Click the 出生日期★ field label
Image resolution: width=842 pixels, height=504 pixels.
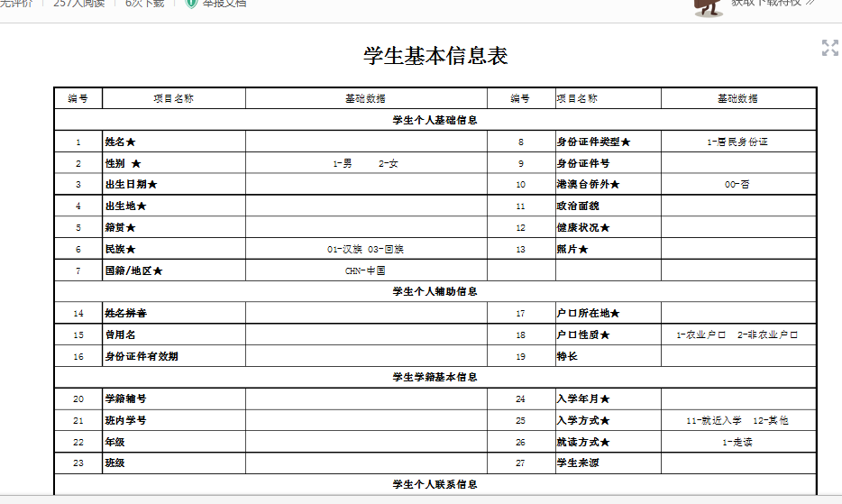tap(131, 184)
